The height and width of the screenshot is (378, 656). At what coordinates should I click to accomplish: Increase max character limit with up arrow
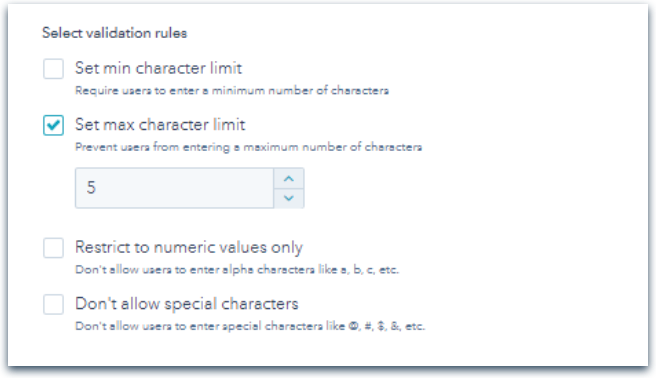[x=289, y=179]
